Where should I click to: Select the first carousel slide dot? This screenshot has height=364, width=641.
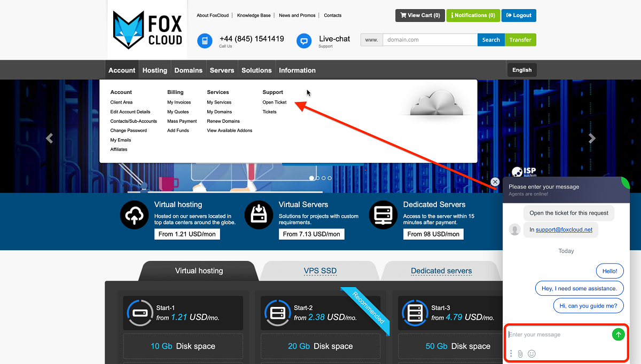[x=312, y=178]
